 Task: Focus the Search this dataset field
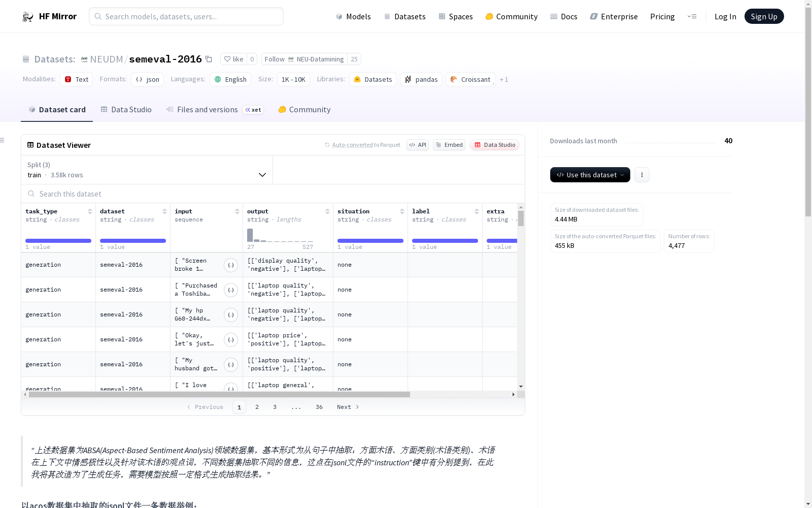(273, 194)
